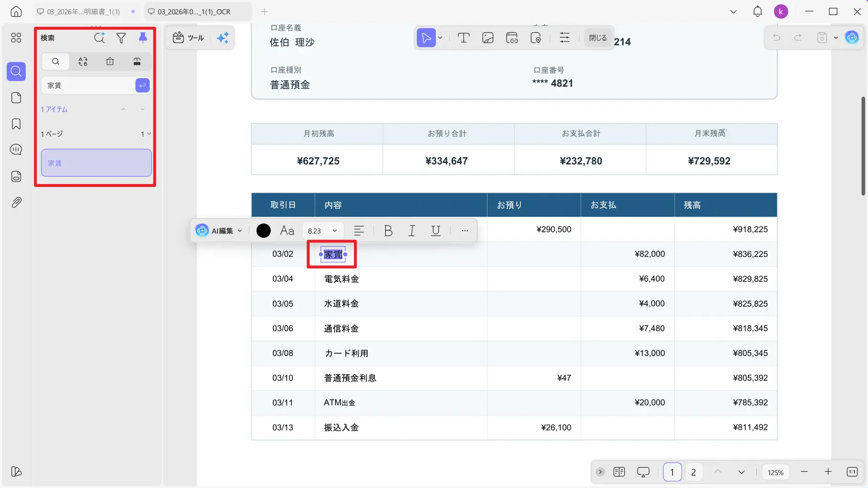This screenshot has height=488, width=868.
Task: Open the search filter funnel
Action: 121,38
